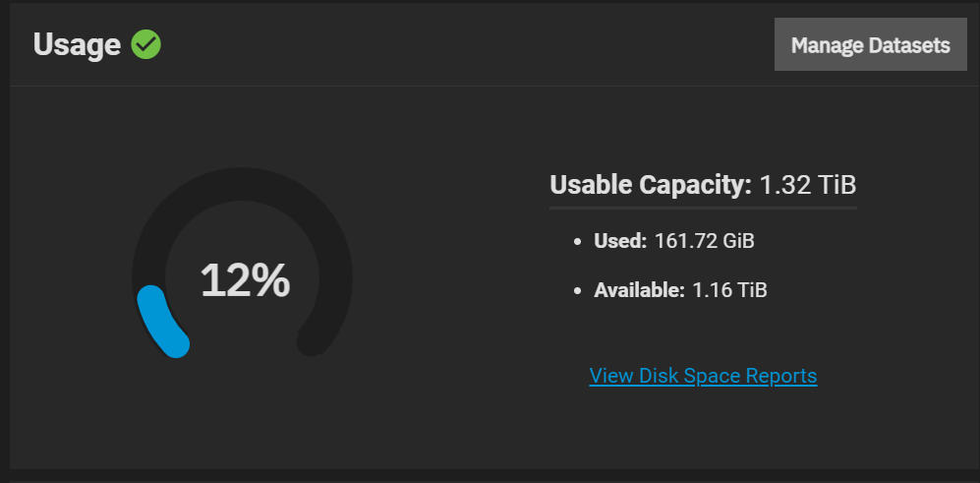Click the Usable Capacity label
The width and height of the screenshot is (980, 483).
tap(651, 185)
